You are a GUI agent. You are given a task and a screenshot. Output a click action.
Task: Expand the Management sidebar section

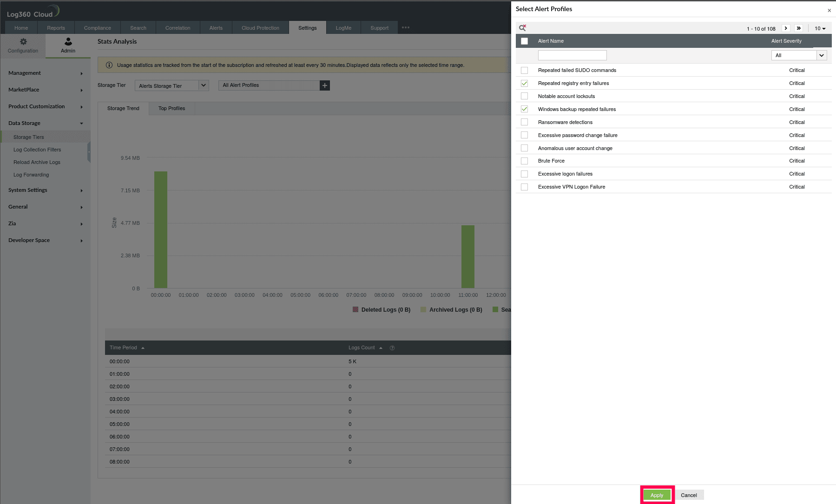[x=45, y=73]
